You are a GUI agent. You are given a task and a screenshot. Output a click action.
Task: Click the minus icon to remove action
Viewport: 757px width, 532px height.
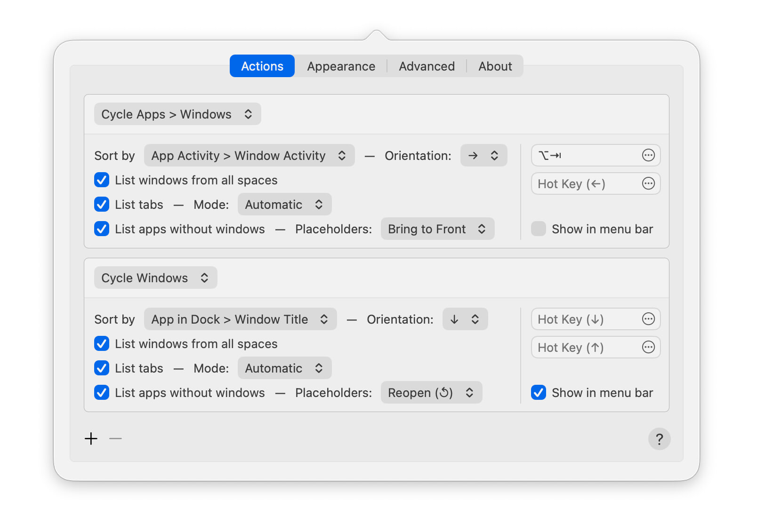tap(115, 439)
